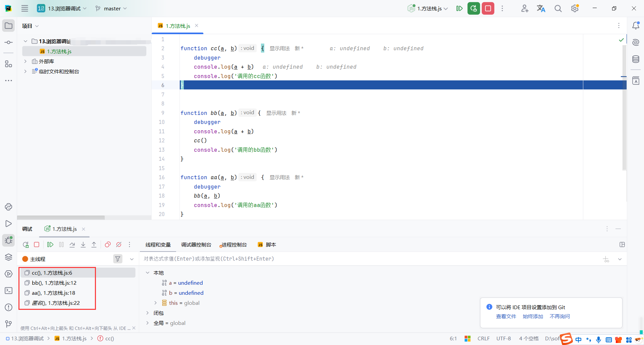Add expression to watches with the plus-glasses icon

606,259
